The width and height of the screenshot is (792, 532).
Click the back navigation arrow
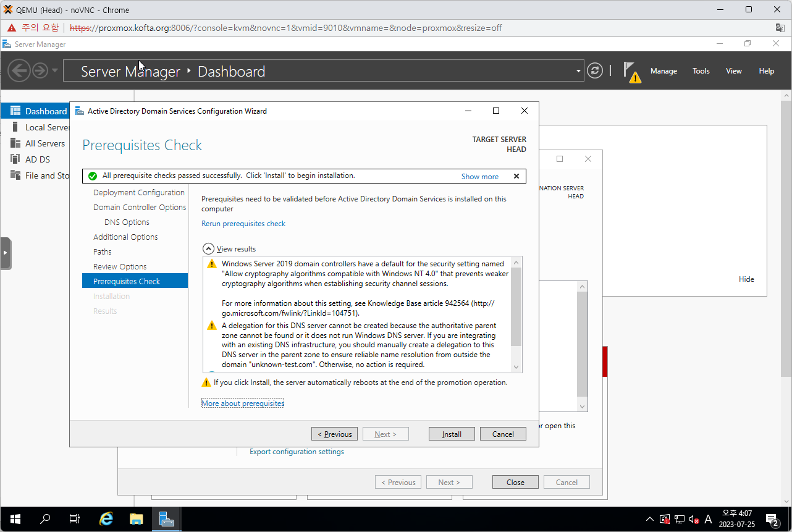point(19,70)
